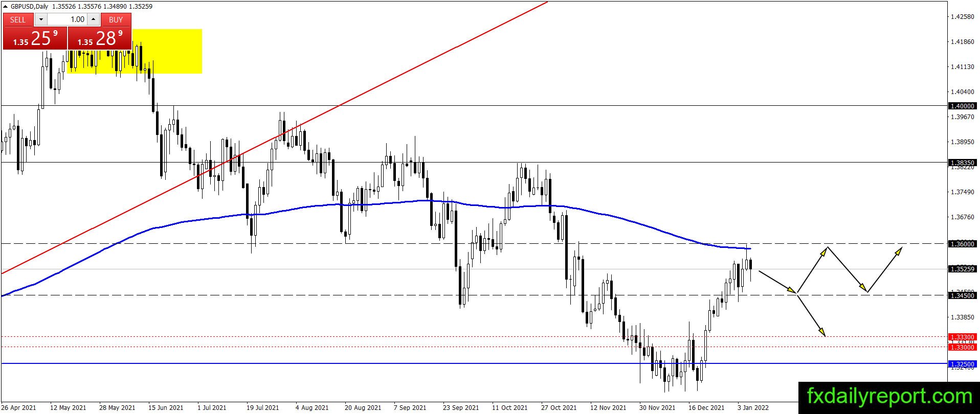The height and width of the screenshot is (414, 980).
Task: Click the 20 Aug 2021 date label
Action: coord(363,408)
